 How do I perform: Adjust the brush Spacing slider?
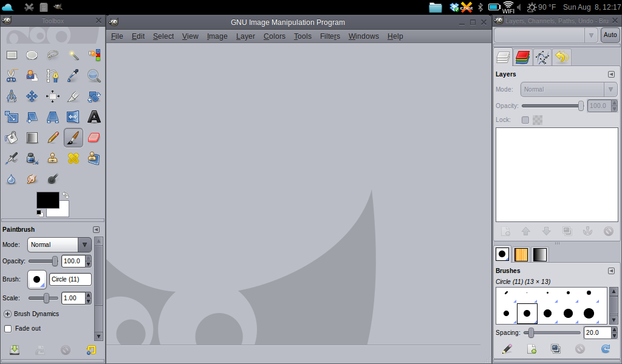552,332
